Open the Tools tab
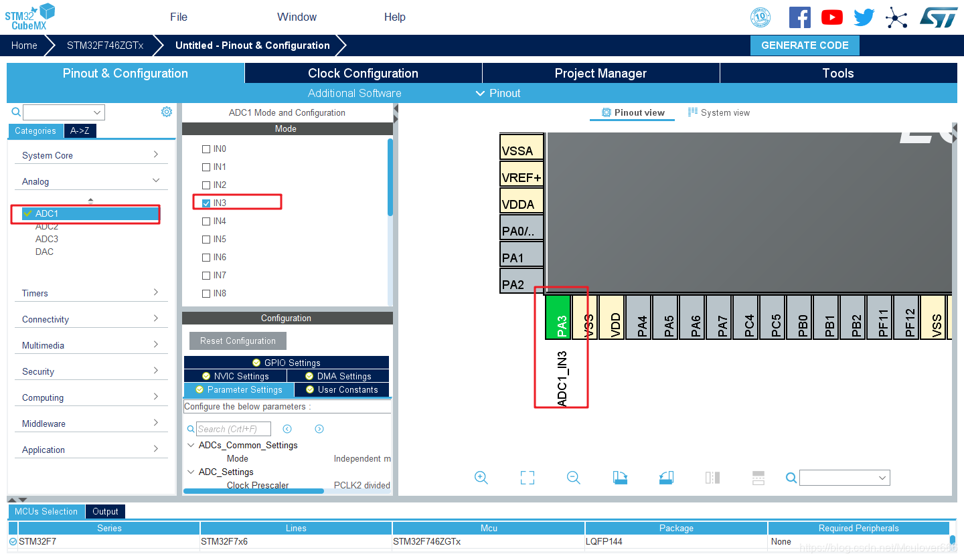The height and width of the screenshot is (560, 964). pos(838,73)
